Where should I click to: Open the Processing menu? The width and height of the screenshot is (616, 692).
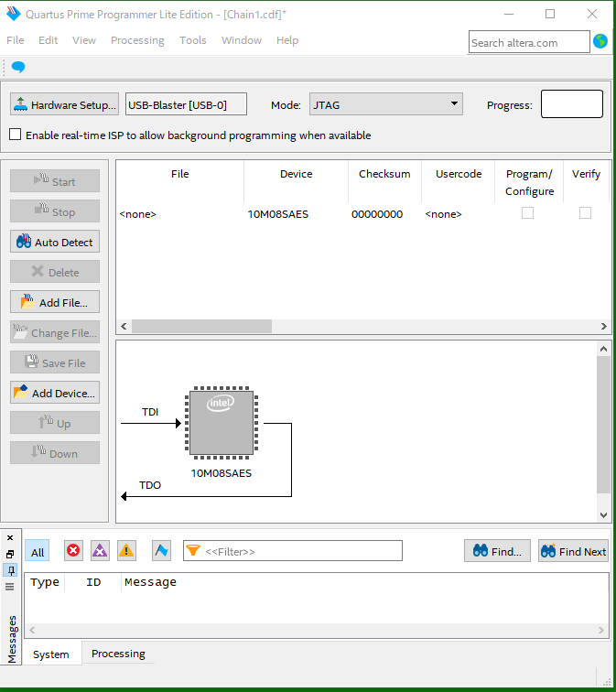coord(137,40)
